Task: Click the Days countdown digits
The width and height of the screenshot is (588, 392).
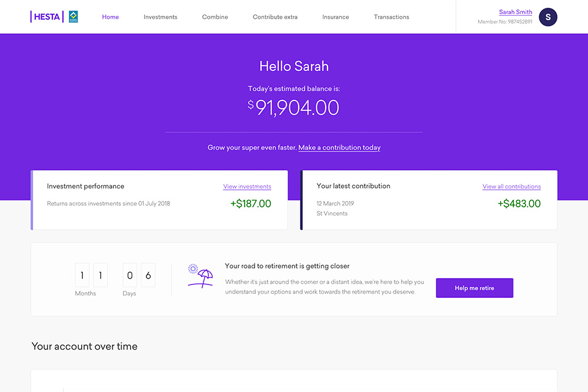Action: tap(139, 275)
